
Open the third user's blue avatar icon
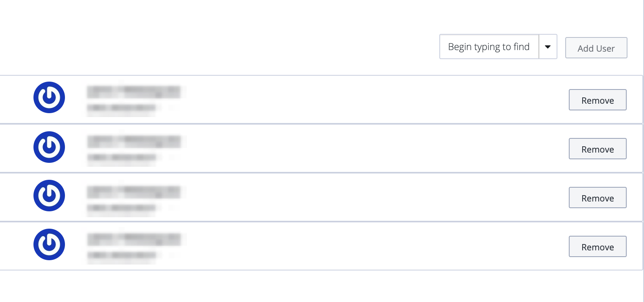49,196
